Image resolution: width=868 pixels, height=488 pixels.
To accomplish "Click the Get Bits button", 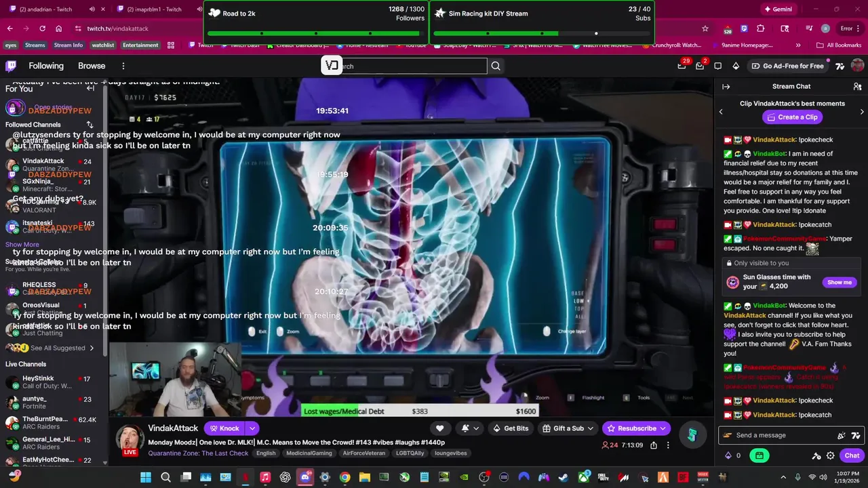I will coord(511,428).
